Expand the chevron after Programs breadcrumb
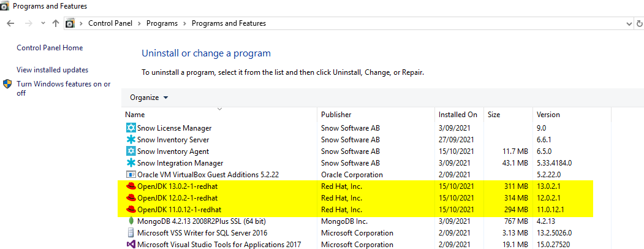Image resolution: width=644 pixels, height=249 pixels. click(x=185, y=23)
